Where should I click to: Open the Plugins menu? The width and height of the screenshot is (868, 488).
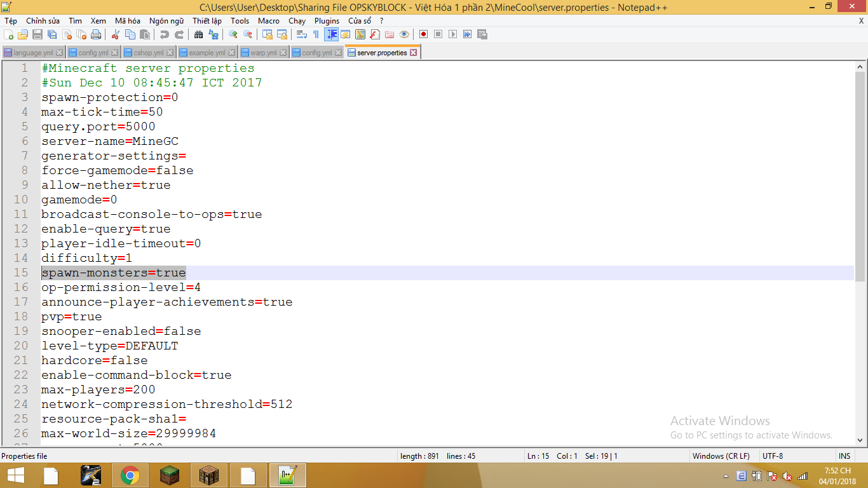tap(327, 21)
